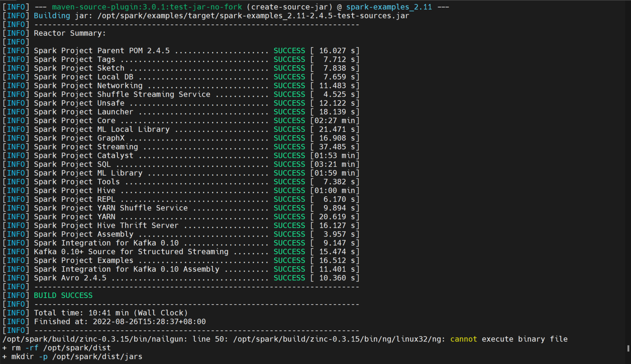Image resolution: width=631 pixels, height=364 pixels.
Task: Click SUCCESS on the Spark Project SQL row
Action: click(289, 164)
